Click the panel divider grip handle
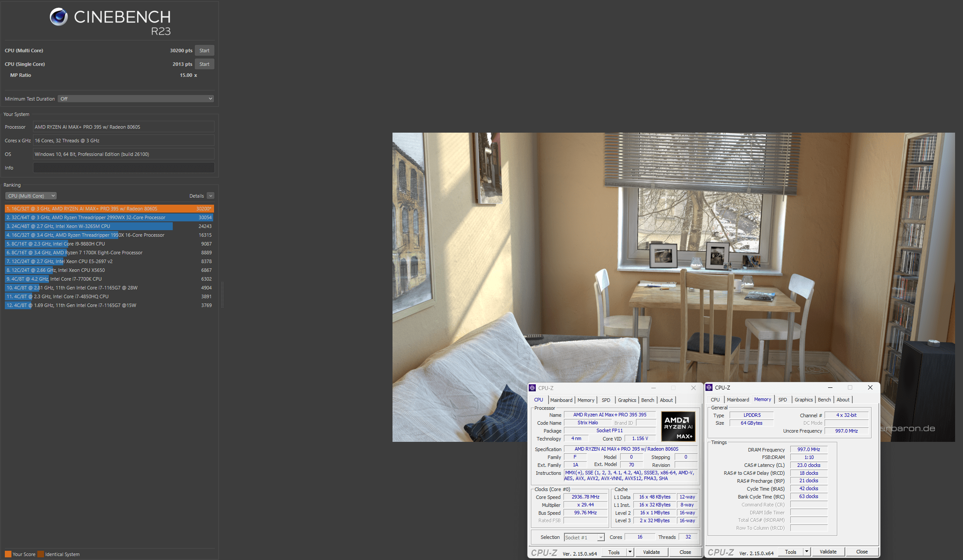 (222, 295)
